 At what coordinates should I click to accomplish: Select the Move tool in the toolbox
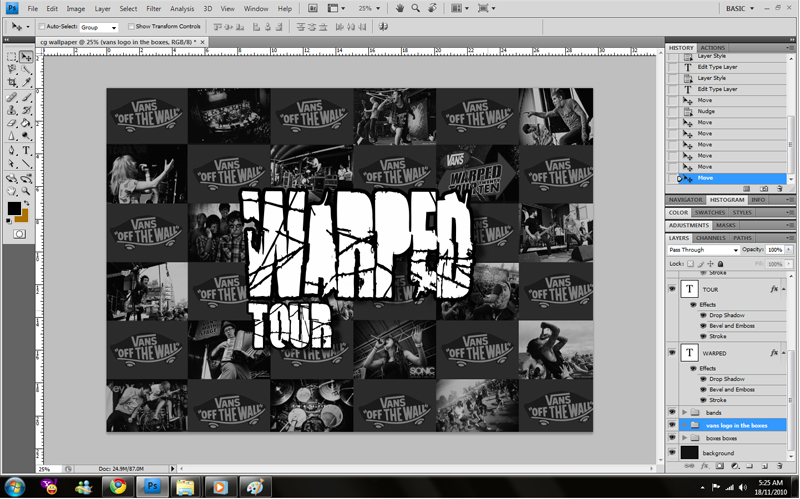tap(26, 56)
